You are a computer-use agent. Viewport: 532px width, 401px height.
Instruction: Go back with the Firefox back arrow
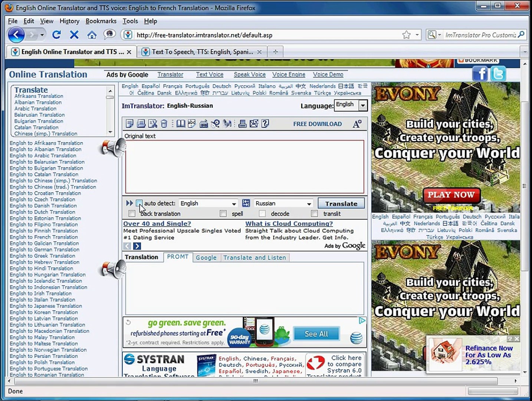tap(16, 35)
